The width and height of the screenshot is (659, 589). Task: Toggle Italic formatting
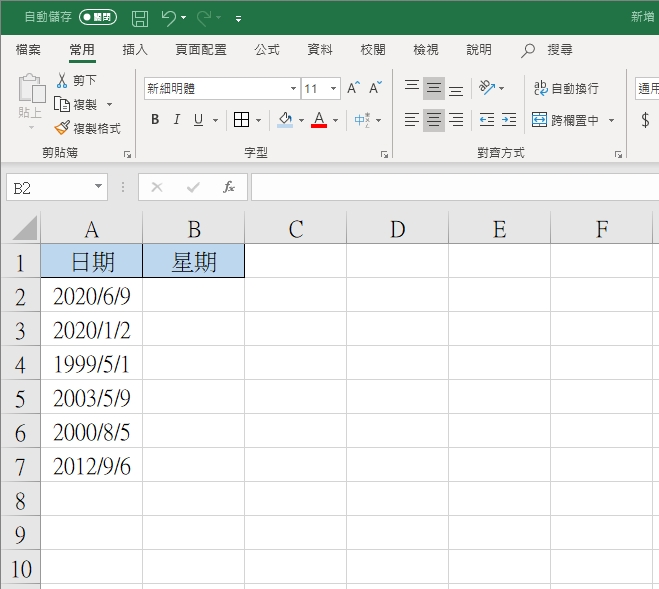[x=177, y=120]
